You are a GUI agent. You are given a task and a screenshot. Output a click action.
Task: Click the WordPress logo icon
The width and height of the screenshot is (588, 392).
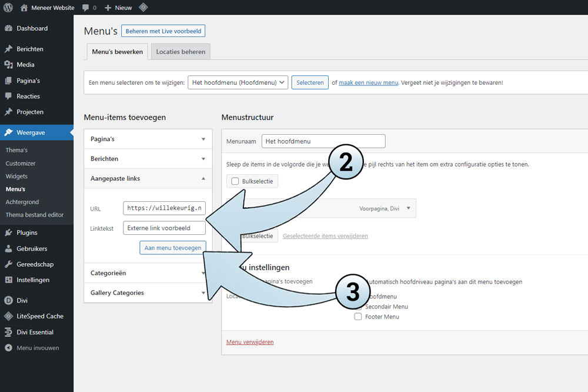point(8,8)
